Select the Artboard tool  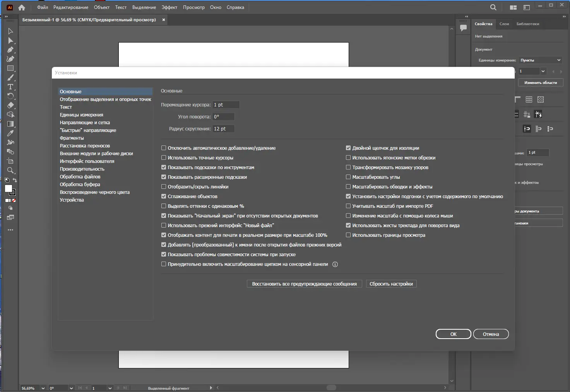10,161
